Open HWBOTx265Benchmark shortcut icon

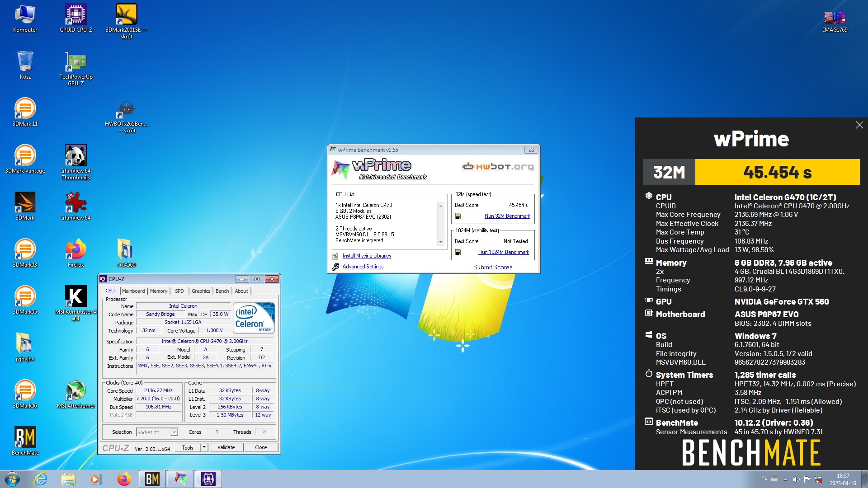pyautogui.click(x=127, y=116)
